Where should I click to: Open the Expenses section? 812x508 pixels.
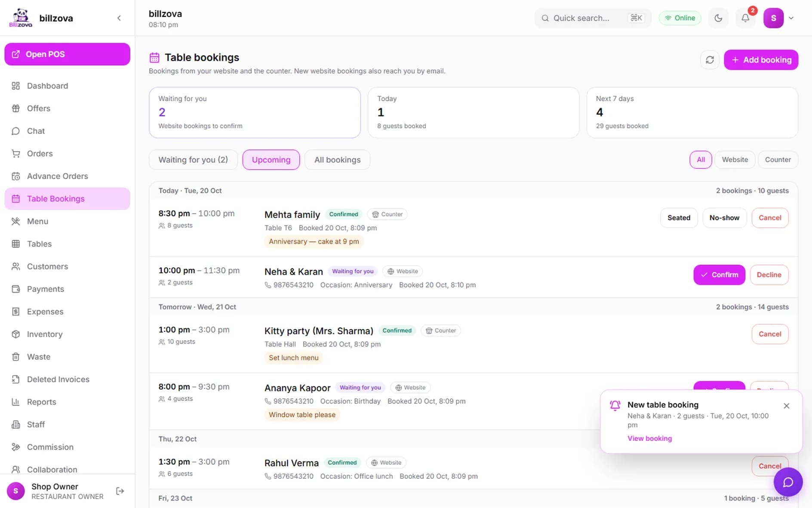click(67, 312)
